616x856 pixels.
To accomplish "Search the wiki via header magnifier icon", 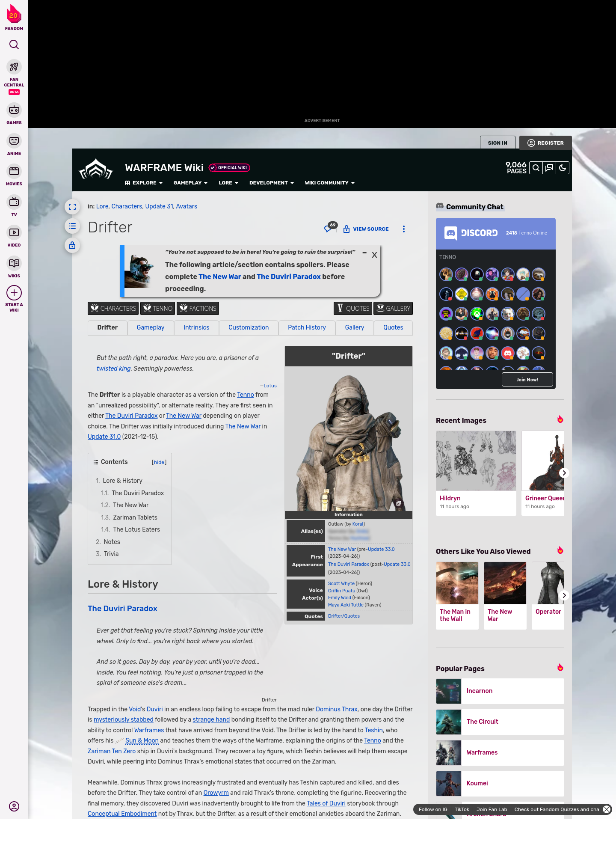I will [536, 168].
